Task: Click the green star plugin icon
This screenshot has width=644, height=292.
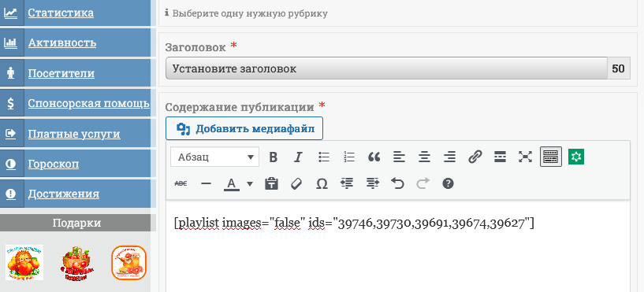Action: click(576, 157)
